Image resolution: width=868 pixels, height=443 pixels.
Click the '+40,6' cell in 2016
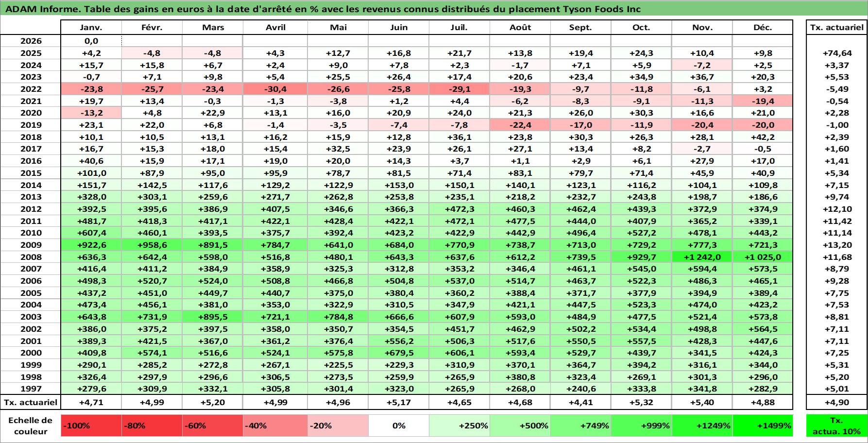pyautogui.click(x=91, y=161)
